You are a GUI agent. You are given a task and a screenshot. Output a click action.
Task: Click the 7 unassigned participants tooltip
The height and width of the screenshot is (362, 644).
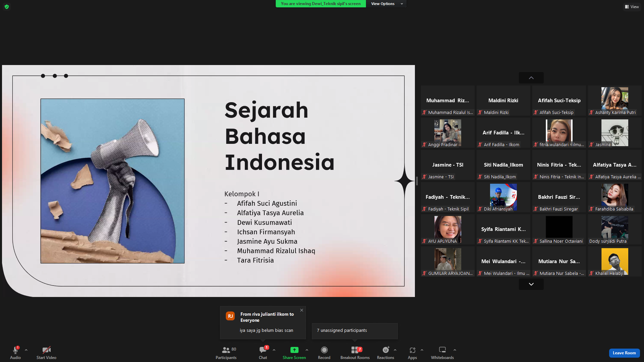tap(355, 331)
